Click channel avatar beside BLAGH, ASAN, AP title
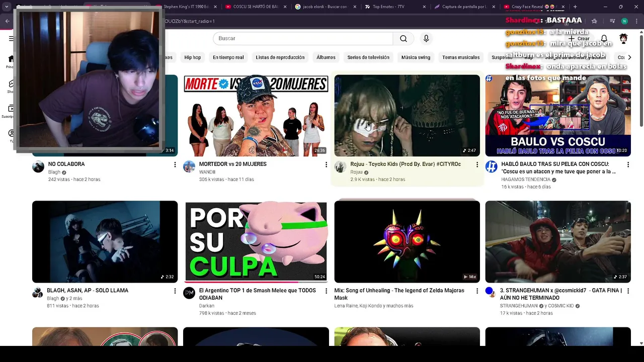Viewport: 644px width, 362px height. point(37,293)
